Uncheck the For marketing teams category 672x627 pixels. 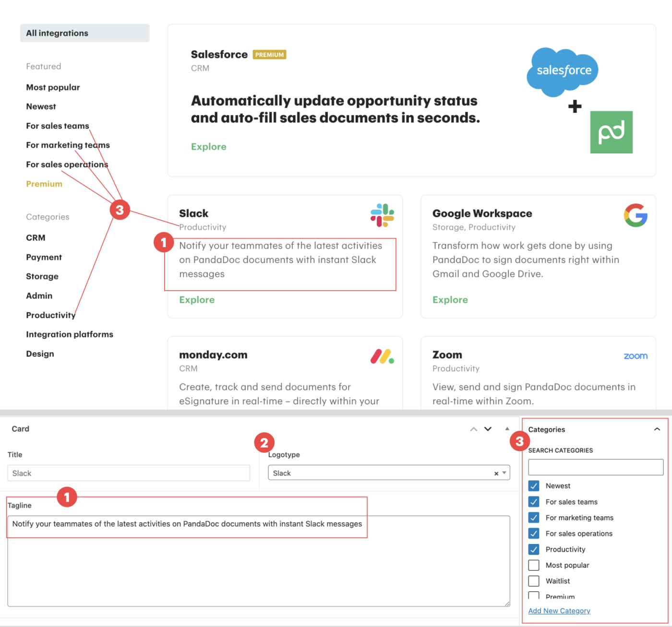(x=534, y=518)
